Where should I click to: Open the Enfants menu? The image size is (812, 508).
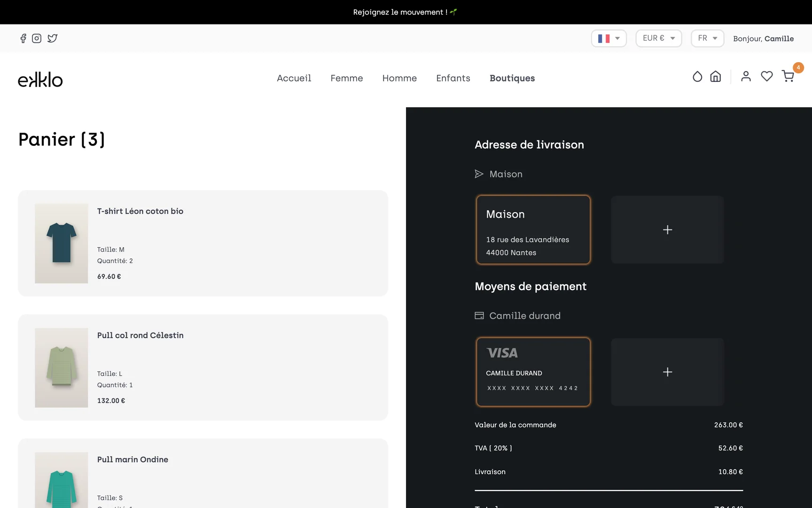[x=453, y=78]
